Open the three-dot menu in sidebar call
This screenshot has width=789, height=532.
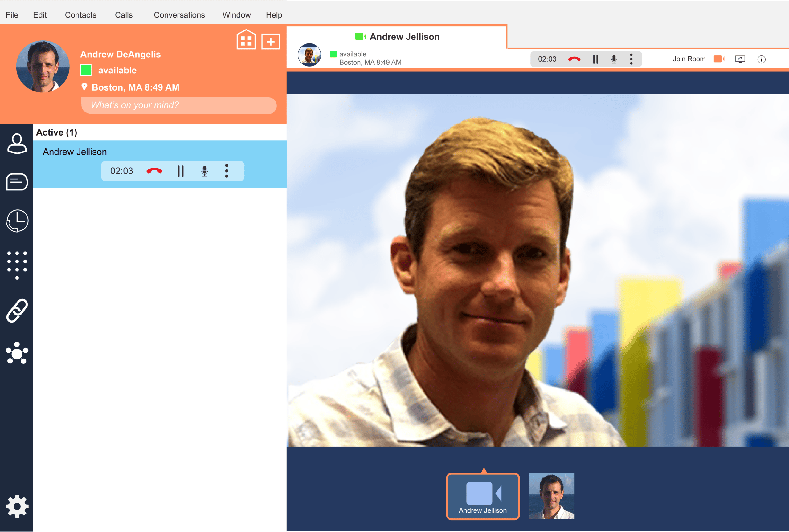(x=227, y=171)
